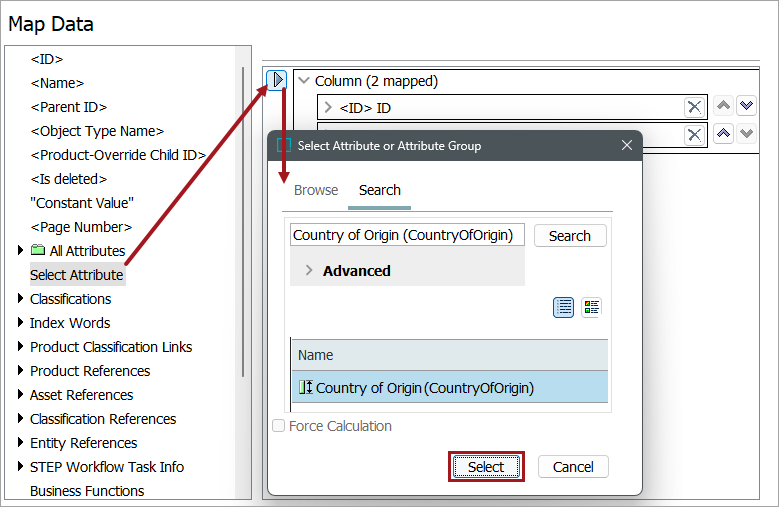Select <Product-Override Child ID> item
The height and width of the screenshot is (507, 779).
pos(118,155)
